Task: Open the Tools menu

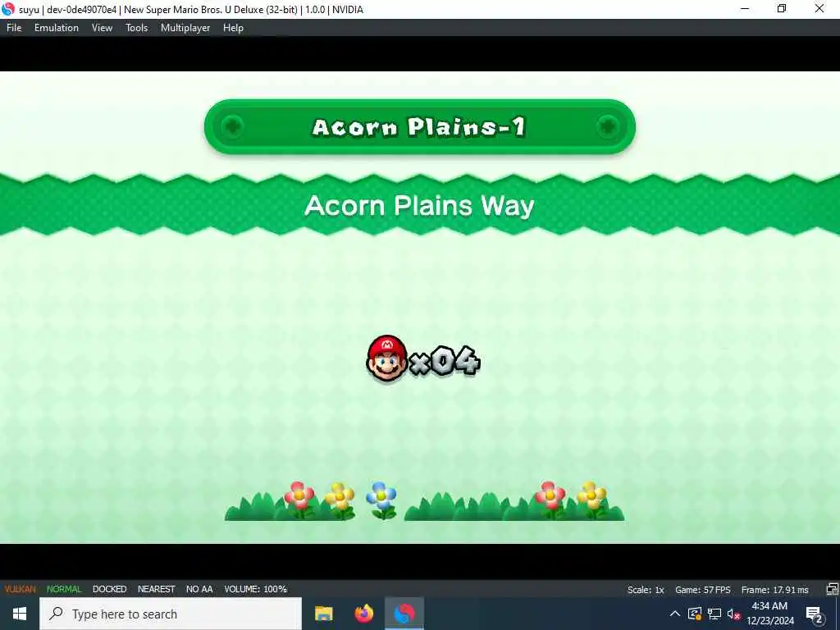Action: (x=137, y=28)
